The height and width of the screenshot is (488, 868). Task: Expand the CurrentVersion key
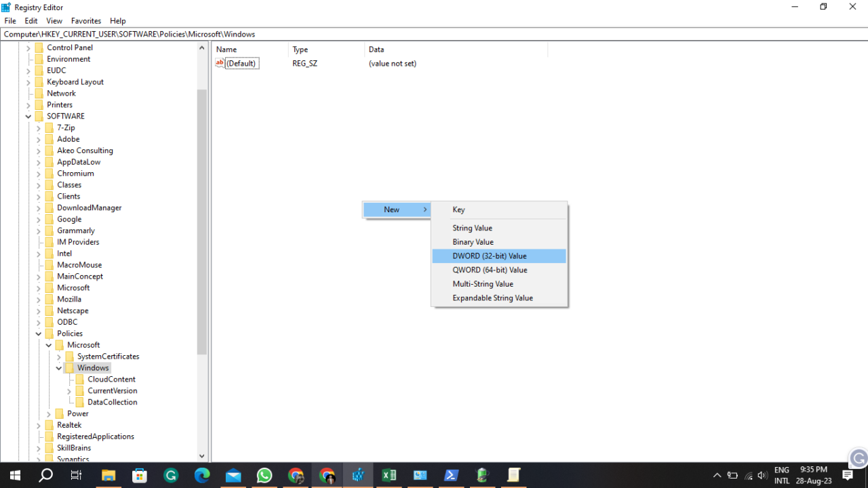point(68,390)
